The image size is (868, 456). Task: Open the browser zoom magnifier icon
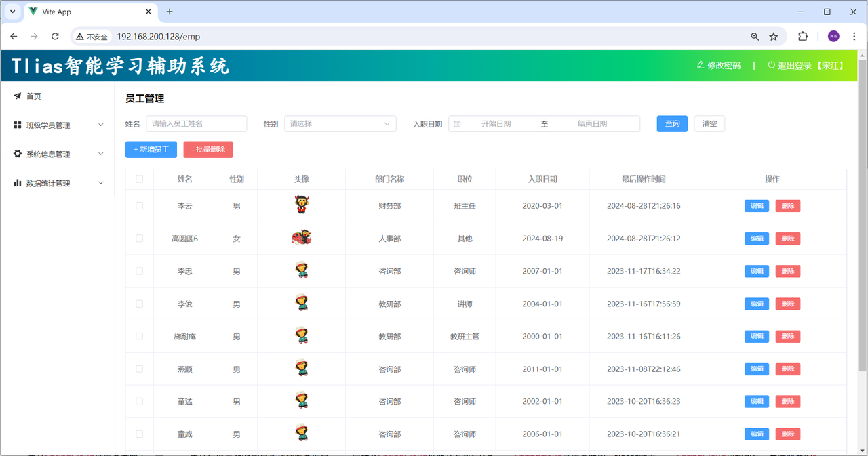coord(755,37)
